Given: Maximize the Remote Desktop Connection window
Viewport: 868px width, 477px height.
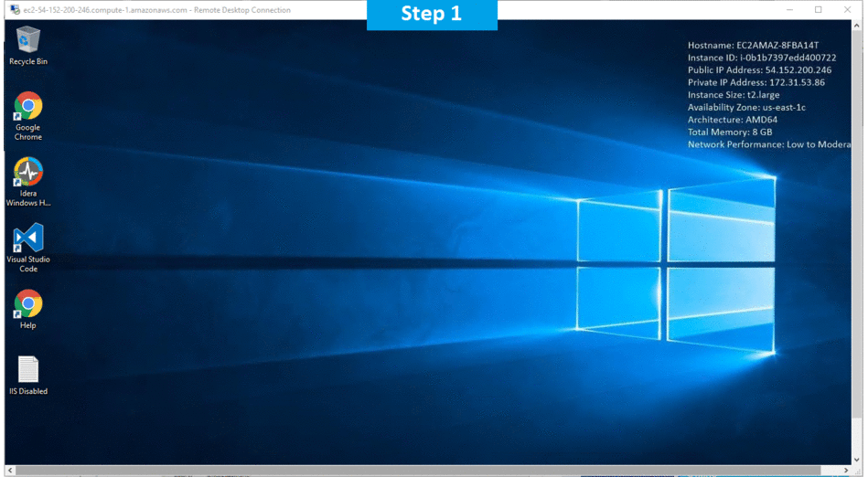Looking at the screenshot, I should 818,10.
